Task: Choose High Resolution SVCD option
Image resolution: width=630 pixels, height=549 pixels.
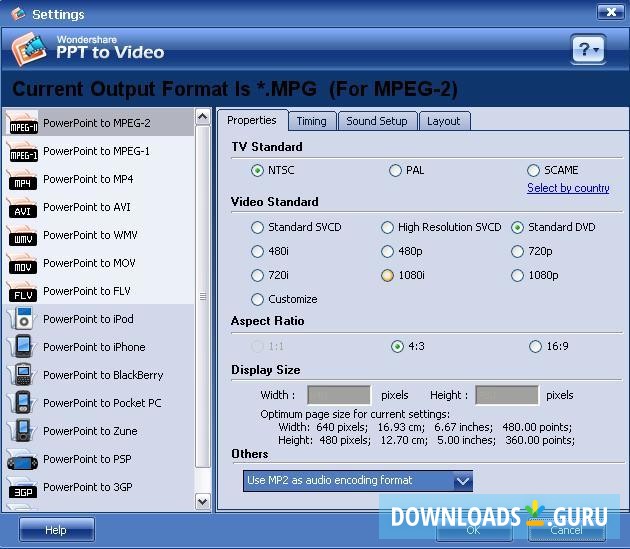Action: pos(387,227)
